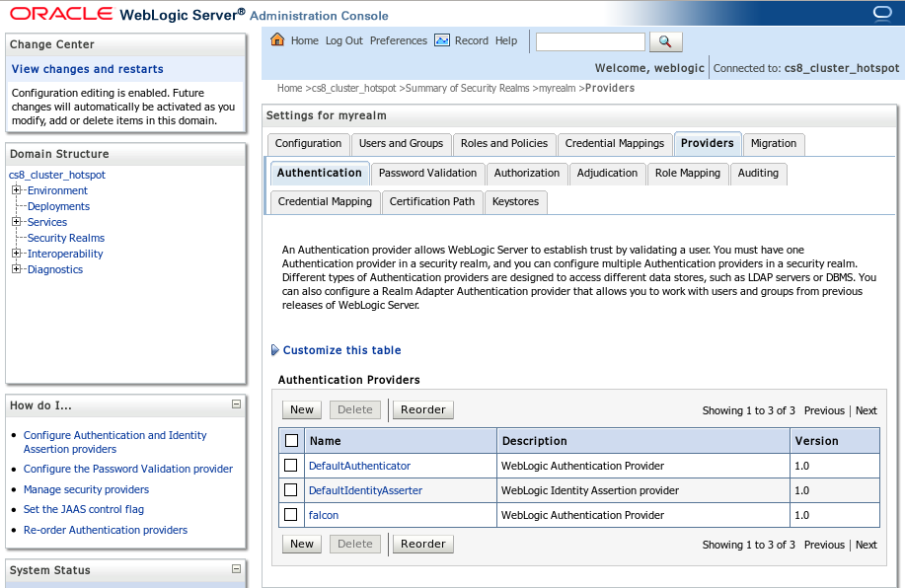Check the DefaultAuthenticator row checkbox
The image size is (905, 588).
pos(291,465)
